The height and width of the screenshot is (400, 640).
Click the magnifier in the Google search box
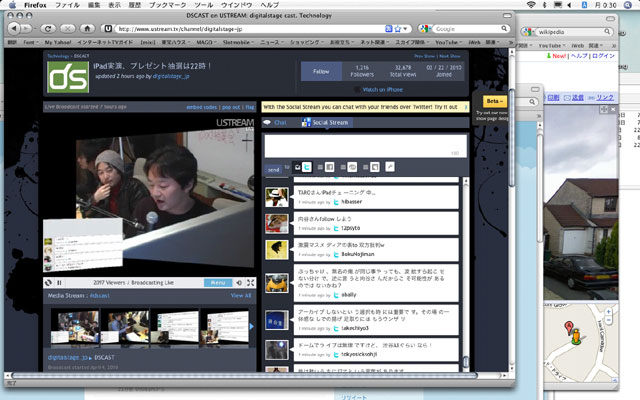pos(504,28)
